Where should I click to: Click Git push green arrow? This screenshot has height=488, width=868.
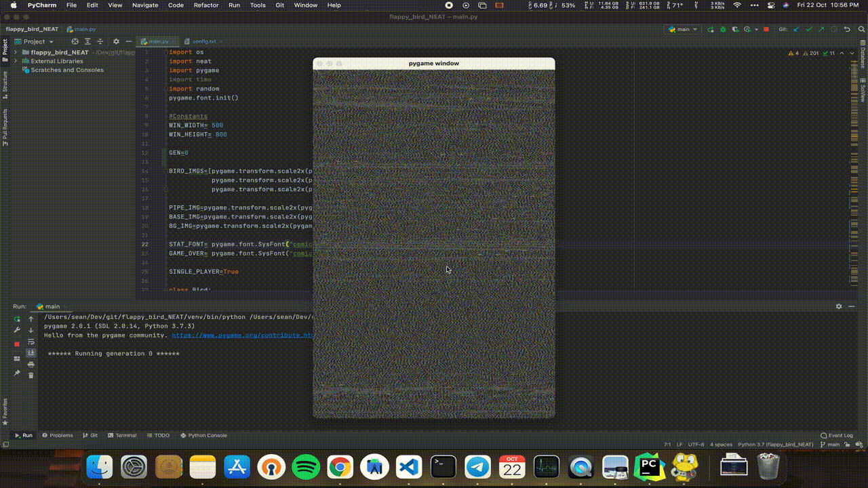821,30
